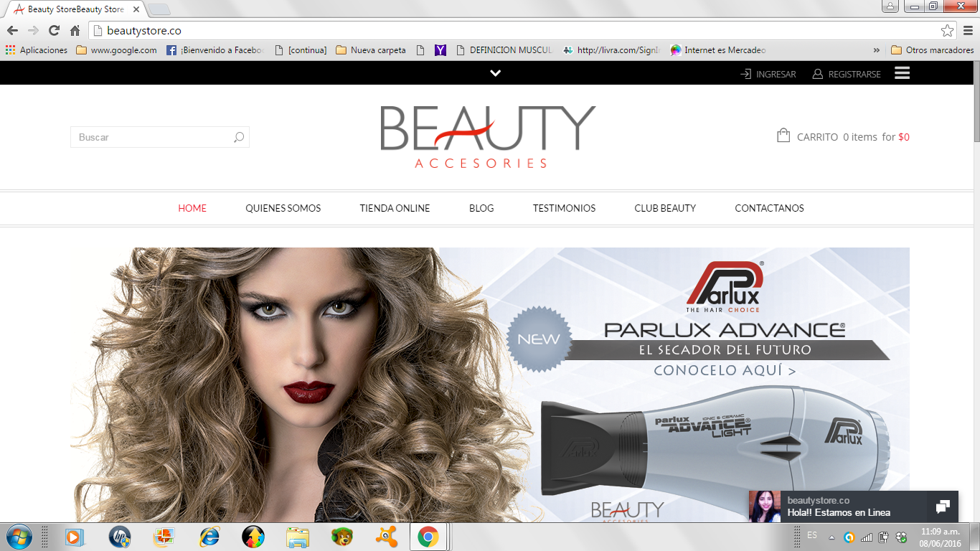The image size is (980, 551).
Task: Go back with the browser back arrow
Action: (x=12, y=31)
